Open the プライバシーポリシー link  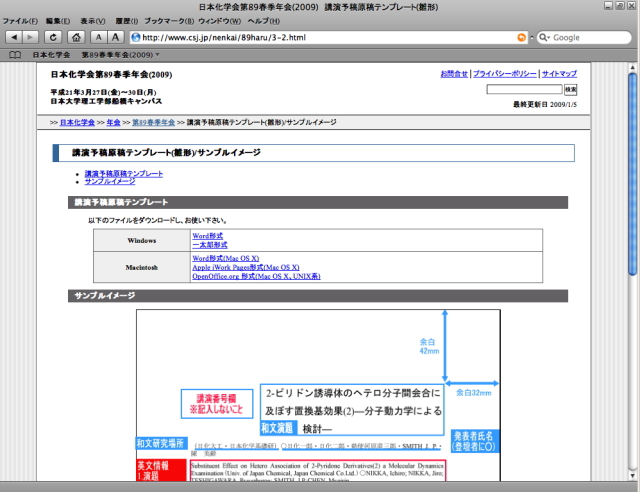(x=504, y=73)
